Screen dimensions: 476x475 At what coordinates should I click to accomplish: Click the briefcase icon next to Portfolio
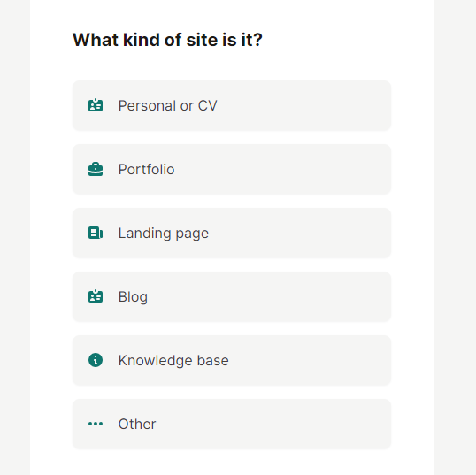(96, 169)
